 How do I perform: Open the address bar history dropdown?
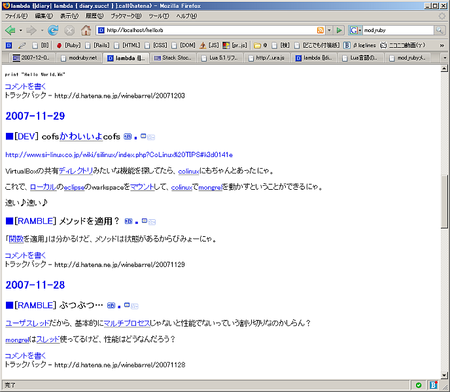[x=329, y=30]
